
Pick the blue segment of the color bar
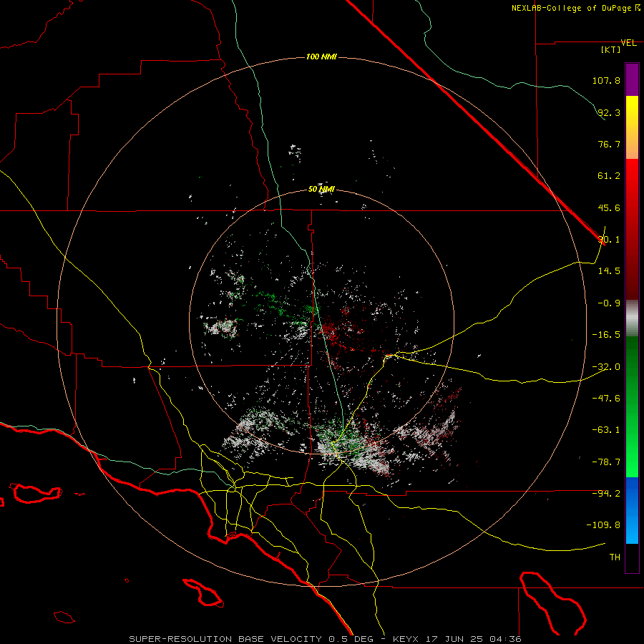point(632,510)
